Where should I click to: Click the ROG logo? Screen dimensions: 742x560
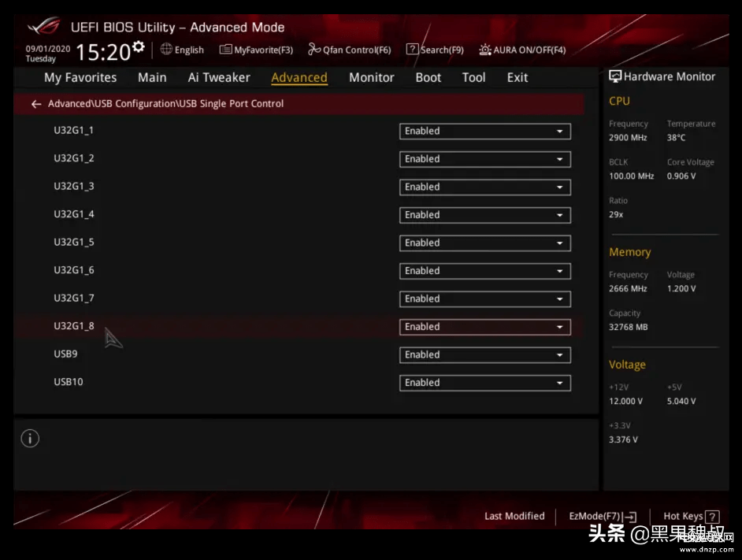tap(45, 26)
